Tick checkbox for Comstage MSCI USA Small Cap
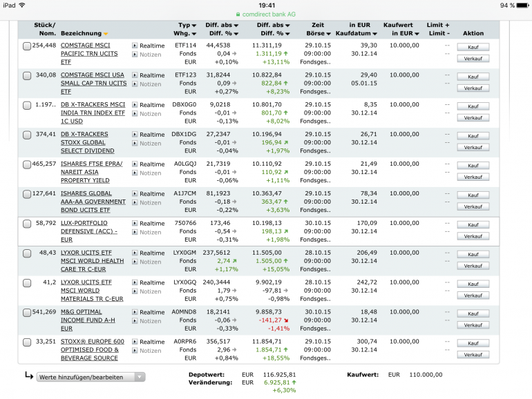The width and height of the screenshot is (532, 399). coord(27,76)
